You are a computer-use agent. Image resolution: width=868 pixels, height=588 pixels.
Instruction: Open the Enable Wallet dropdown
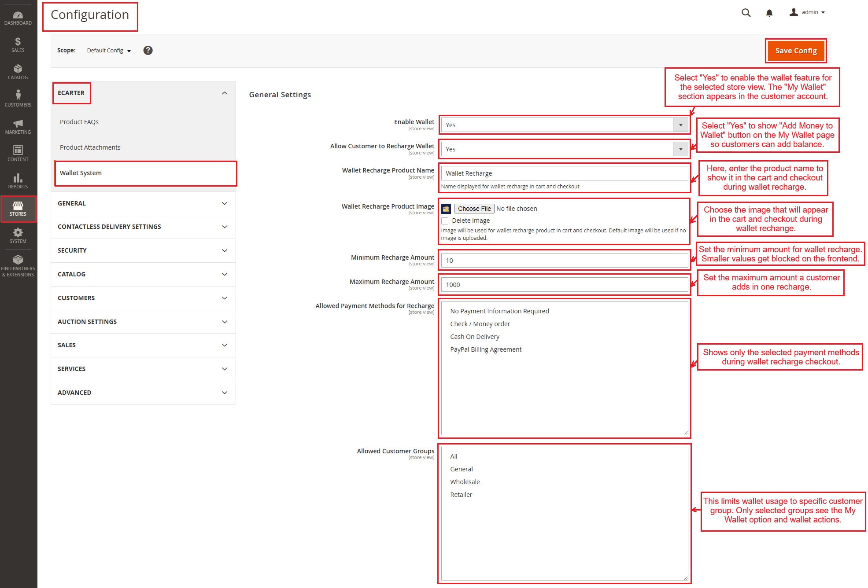click(564, 125)
